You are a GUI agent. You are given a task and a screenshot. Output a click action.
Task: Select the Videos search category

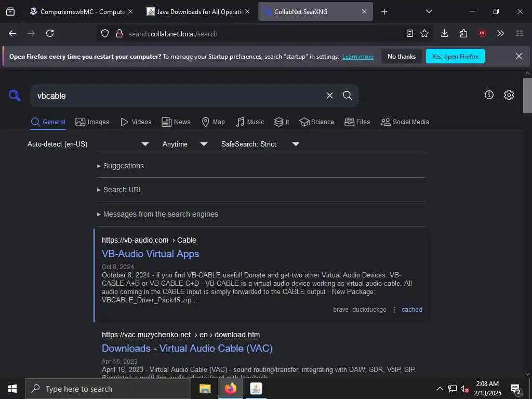[x=136, y=122]
